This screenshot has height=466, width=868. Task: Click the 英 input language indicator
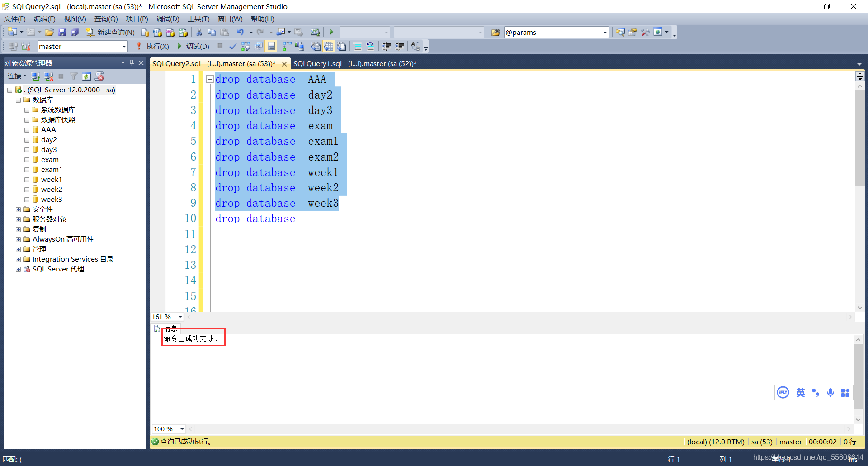(x=800, y=393)
